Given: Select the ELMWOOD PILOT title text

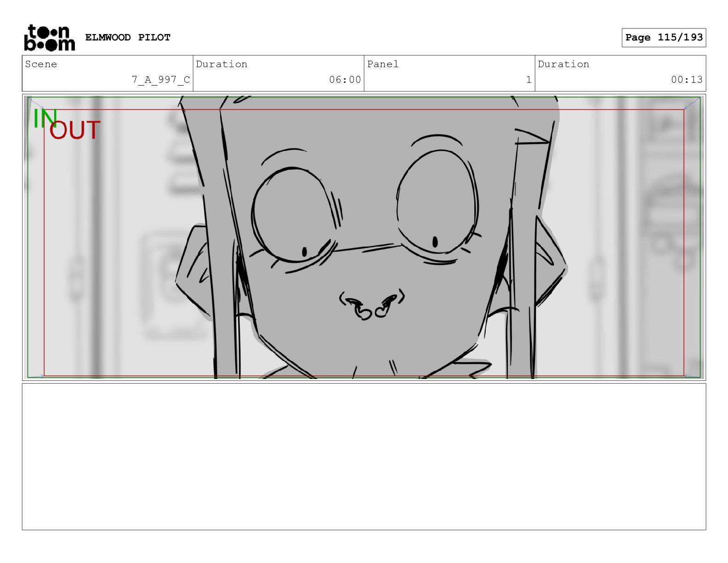Looking at the screenshot, I should 128,37.
